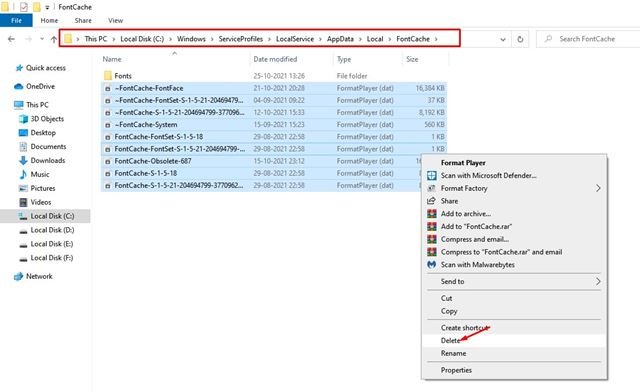Open the View ribbon tab
The image size is (640, 392).
(116, 20)
